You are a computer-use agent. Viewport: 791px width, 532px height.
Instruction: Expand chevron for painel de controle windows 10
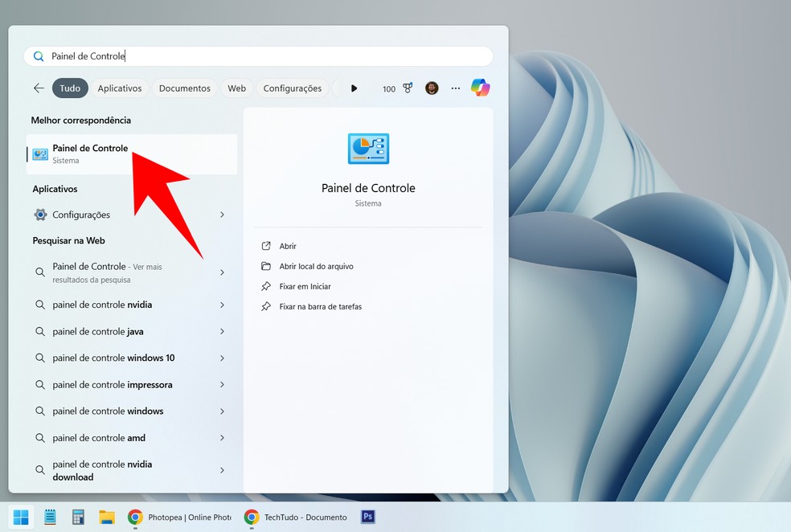pyautogui.click(x=222, y=358)
